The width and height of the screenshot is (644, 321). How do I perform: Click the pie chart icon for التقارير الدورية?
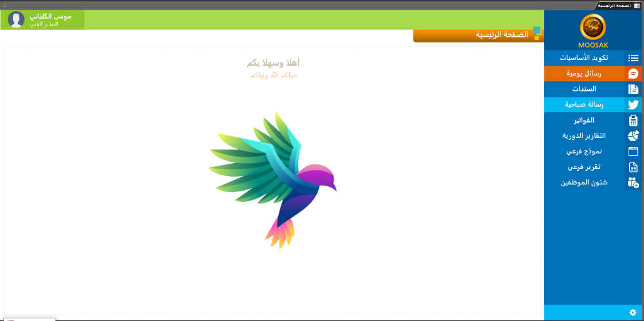click(633, 136)
